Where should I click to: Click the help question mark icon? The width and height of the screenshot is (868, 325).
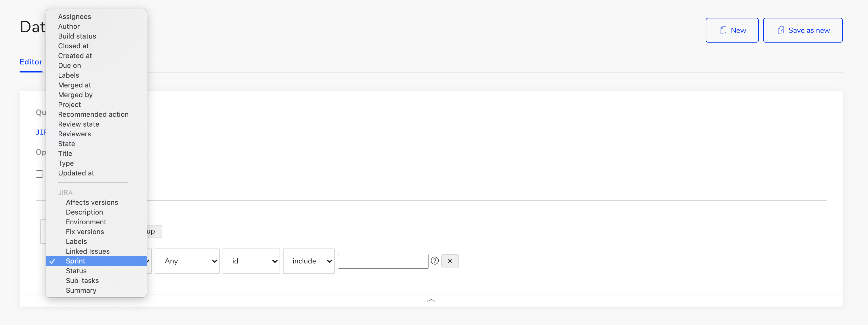tap(435, 261)
